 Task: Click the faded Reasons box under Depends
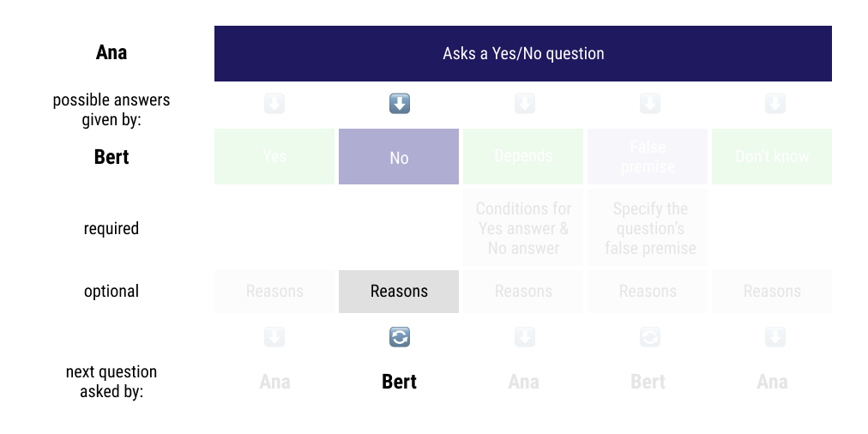pyautogui.click(x=523, y=292)
